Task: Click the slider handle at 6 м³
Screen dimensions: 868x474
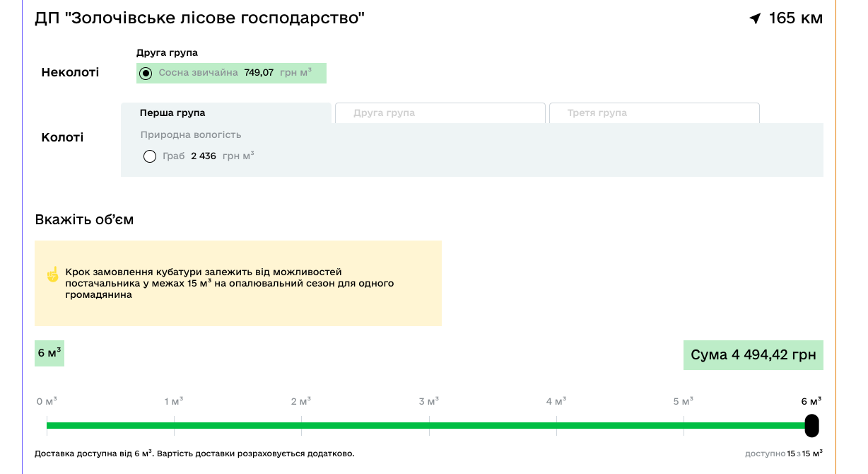Action: point(811,426)
